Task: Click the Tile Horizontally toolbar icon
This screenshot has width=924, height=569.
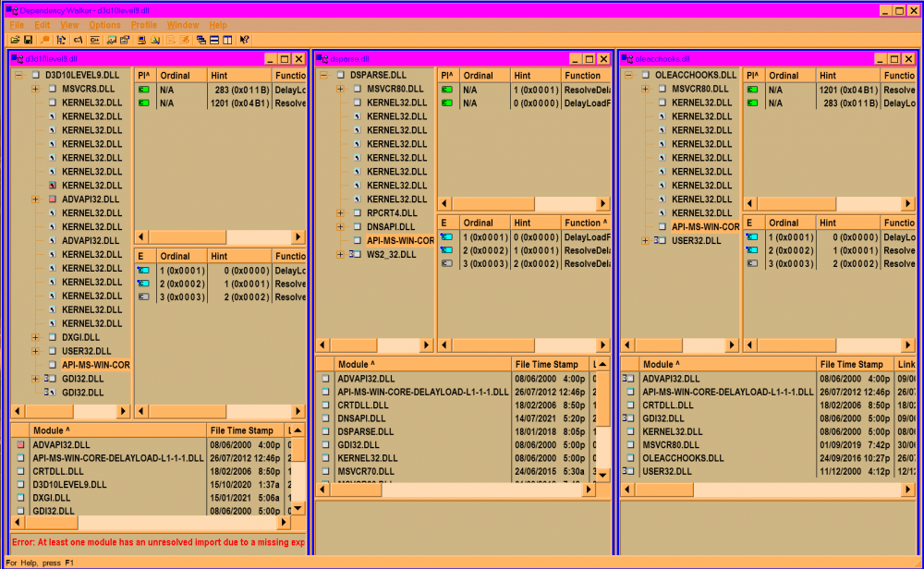Action: pyautogui.click(x=214, y=41)
